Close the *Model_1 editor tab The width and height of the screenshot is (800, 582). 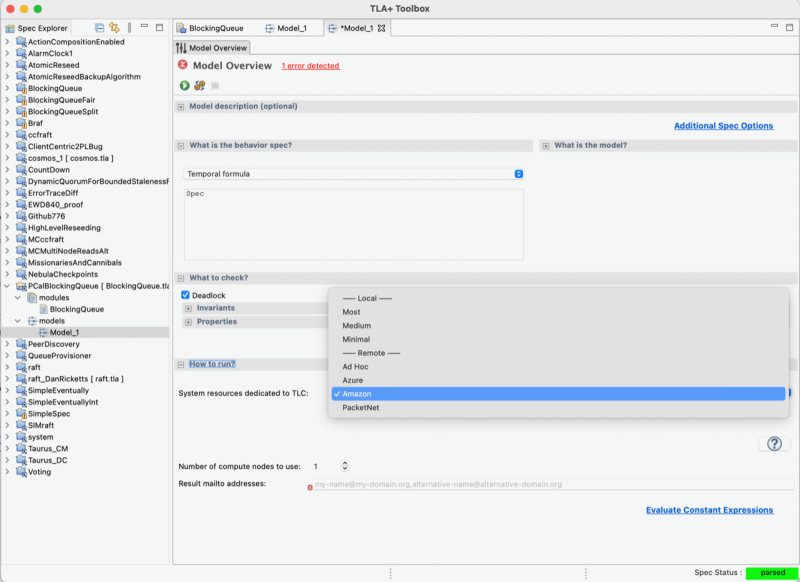tap(381, 28)
